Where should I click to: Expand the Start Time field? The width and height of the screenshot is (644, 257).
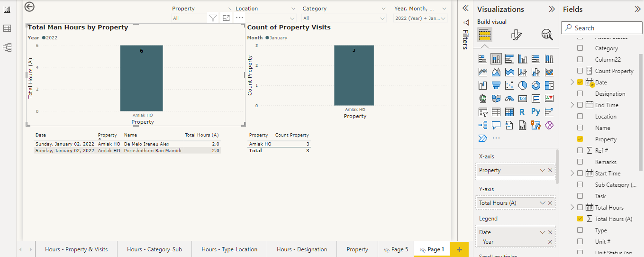pos(572,173)
